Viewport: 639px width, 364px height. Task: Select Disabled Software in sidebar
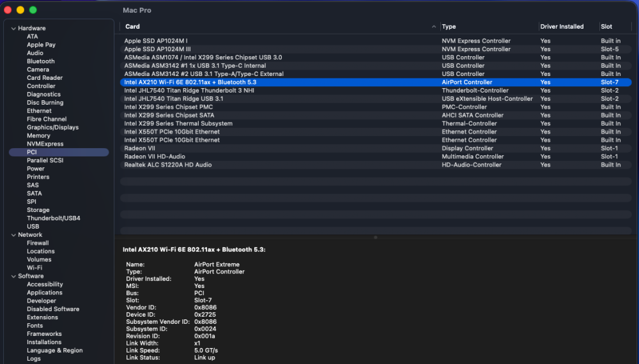coord(54,309)
